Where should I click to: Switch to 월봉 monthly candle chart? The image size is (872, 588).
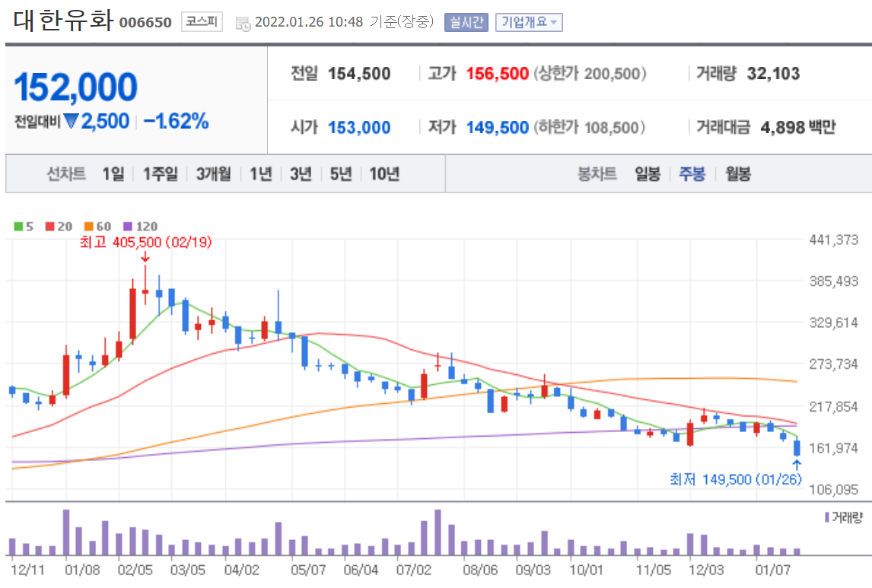tap(738, 174)
